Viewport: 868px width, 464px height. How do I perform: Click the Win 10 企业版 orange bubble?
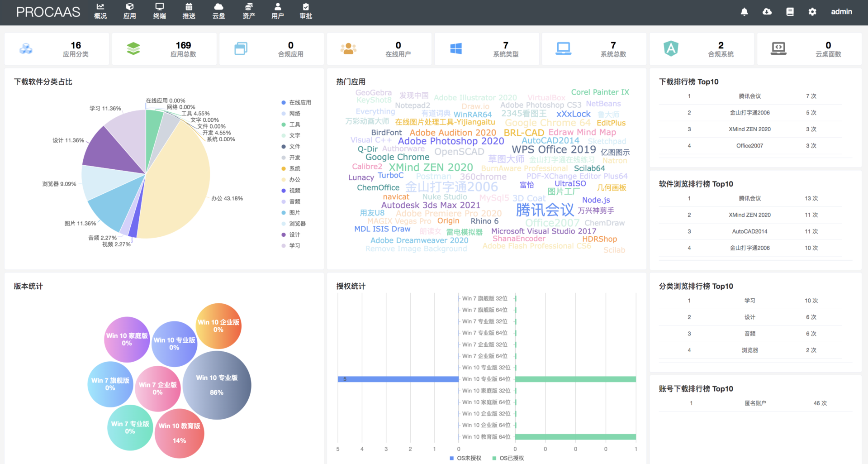218,326
